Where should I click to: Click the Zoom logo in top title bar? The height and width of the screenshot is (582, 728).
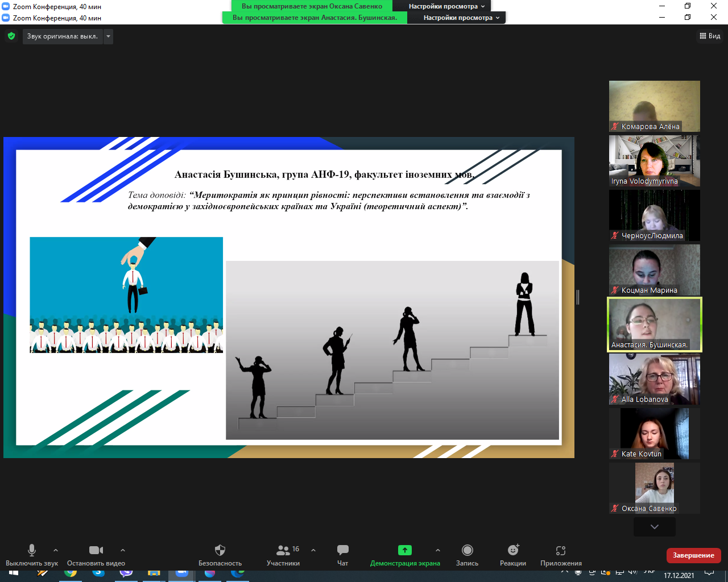coord(6,6)
